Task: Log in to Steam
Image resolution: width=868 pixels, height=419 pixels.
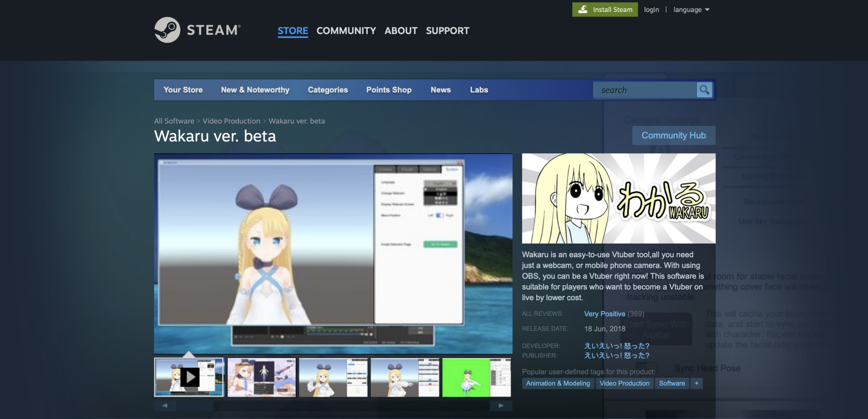Action: coord(651,9)
